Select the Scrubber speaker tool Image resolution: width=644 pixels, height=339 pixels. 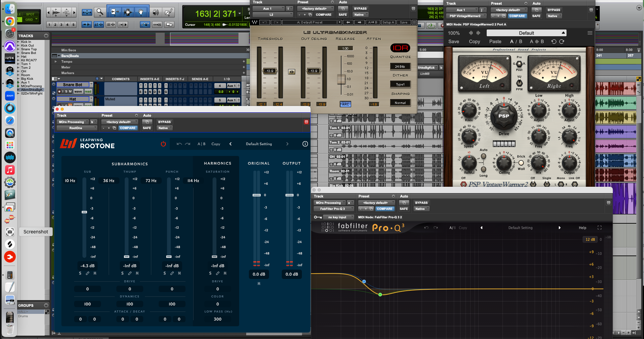155,12
